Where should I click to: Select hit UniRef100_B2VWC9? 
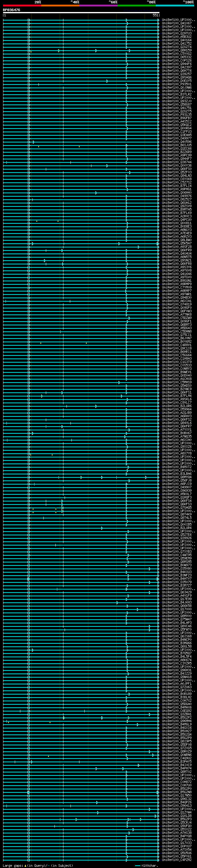click(x=177, y=389)
